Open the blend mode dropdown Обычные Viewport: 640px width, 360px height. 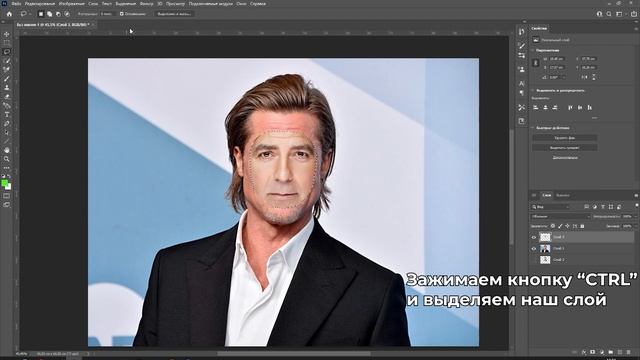pos(560,217)
